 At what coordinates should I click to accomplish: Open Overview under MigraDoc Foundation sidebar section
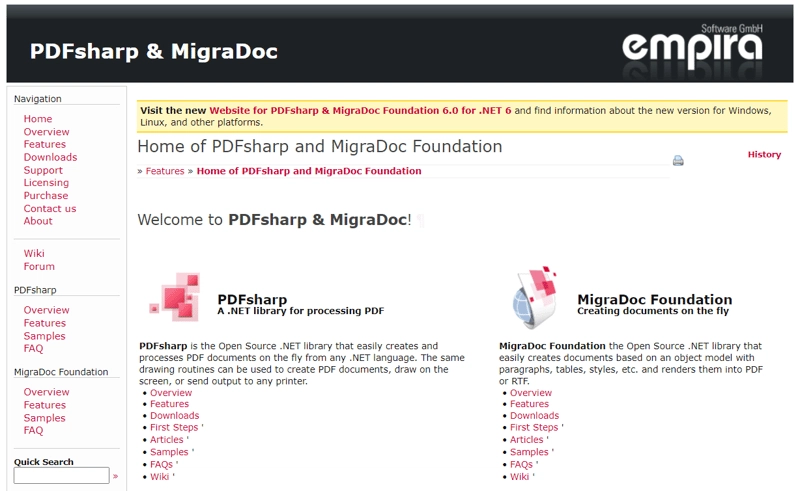46,392
